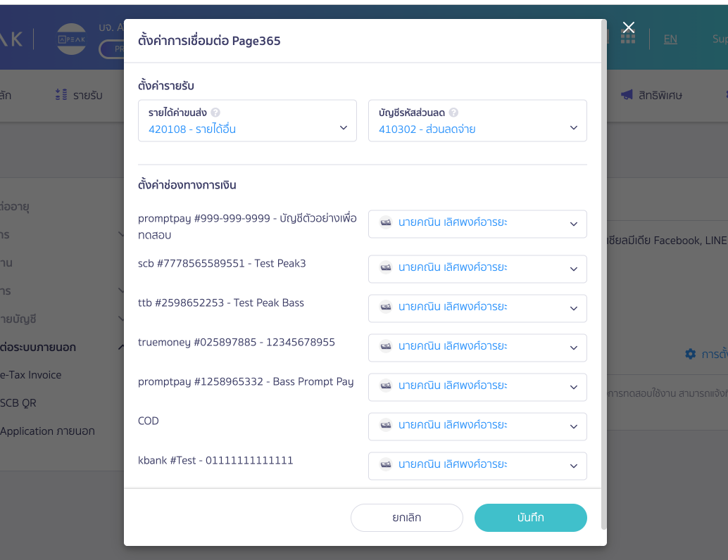
Task: Open the apps grid icon in header
Action: [x=628, y=37]
